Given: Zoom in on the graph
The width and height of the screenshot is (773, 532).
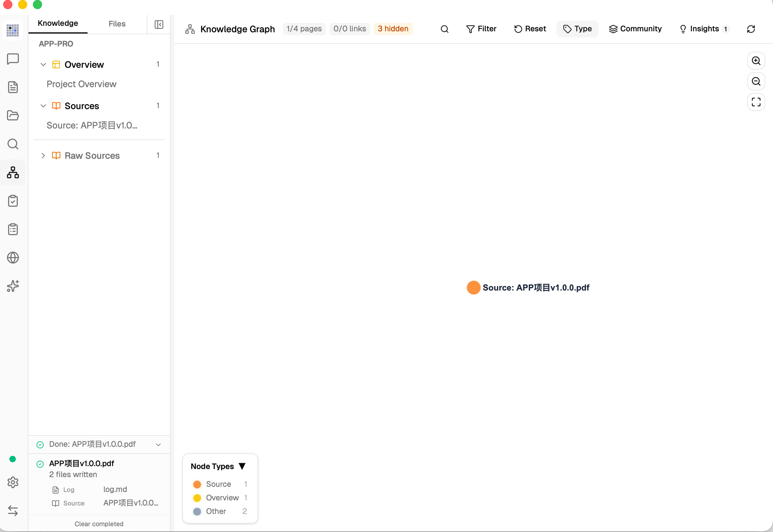Looking at the screenshot, I should click(756, 61).
